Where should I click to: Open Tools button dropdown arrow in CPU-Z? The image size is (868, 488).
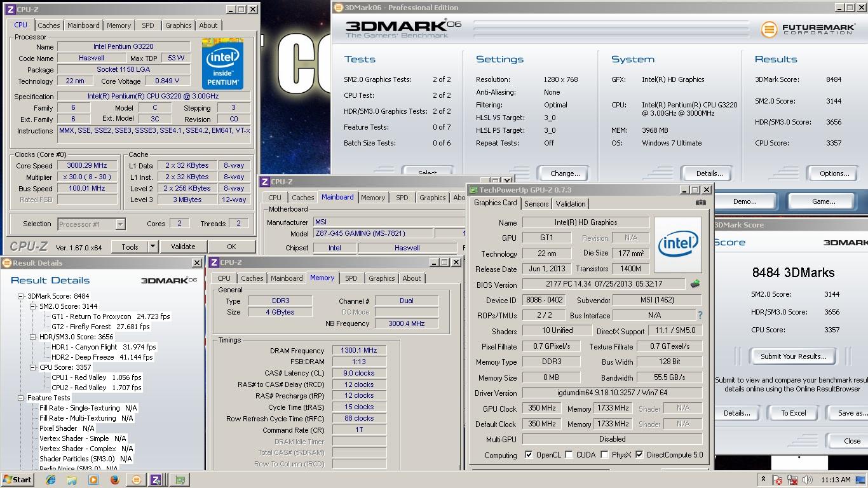pyautogui.click(x=153, y=247)
